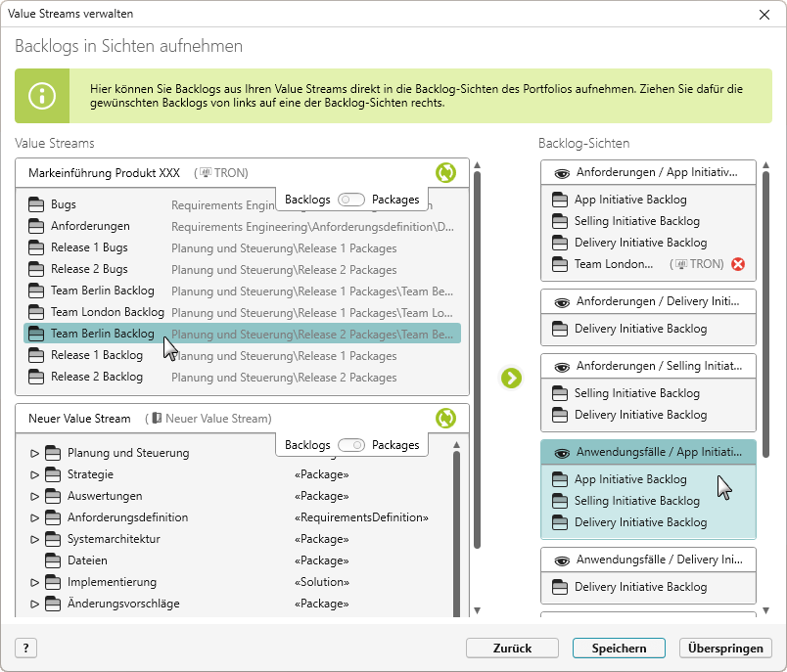Expand the Planung und Steuerung node
787x672 pixels.
click(34, 453)
